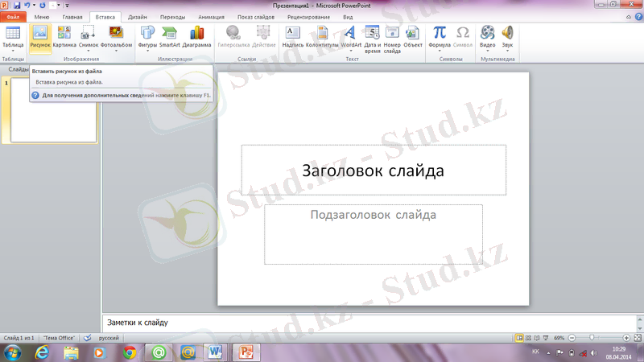Open the Картинка clip art tool

64,36
